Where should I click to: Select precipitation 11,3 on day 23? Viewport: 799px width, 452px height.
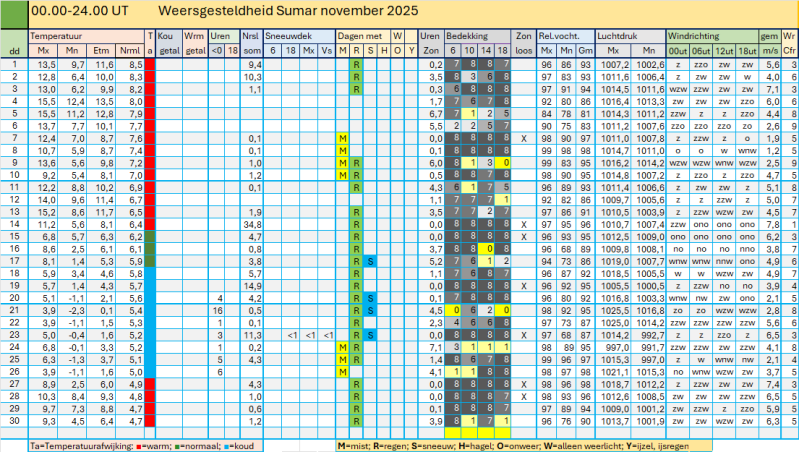[x=252, y=335]
